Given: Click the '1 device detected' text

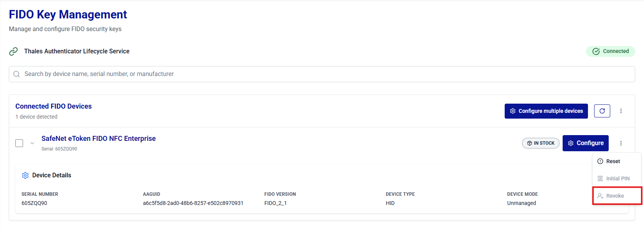Looking at the screenshot, I should click(36, 117).
